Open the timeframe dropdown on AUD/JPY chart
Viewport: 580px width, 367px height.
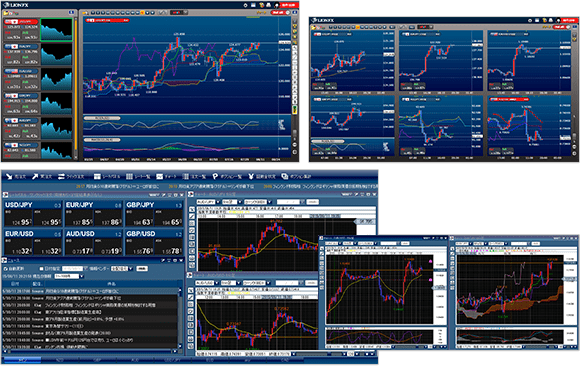click(x=232, y=202)
